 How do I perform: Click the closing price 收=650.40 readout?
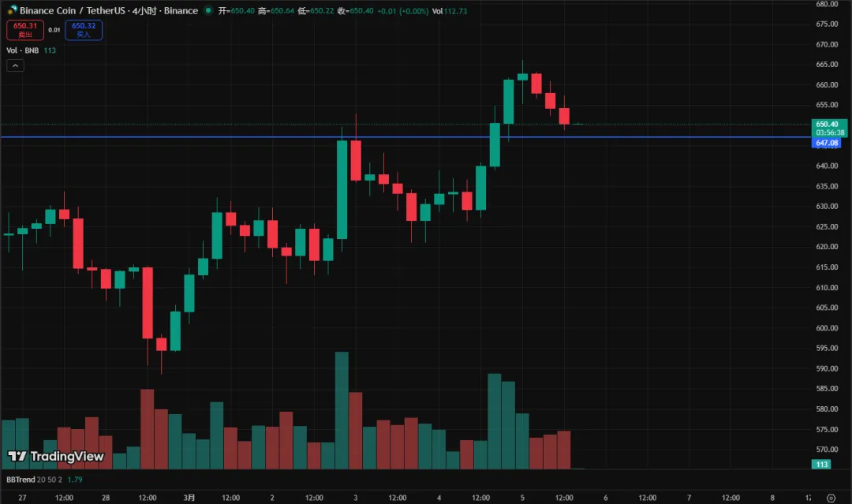click(x=355, y=11)
